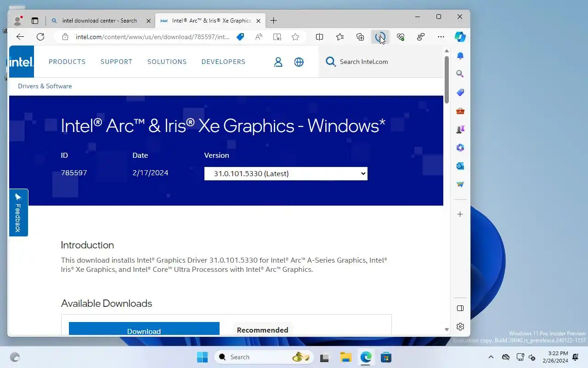Open Outlook icon in Edge sidebar
This screenshot has height=368, width=588.
(x=460, y=166)
